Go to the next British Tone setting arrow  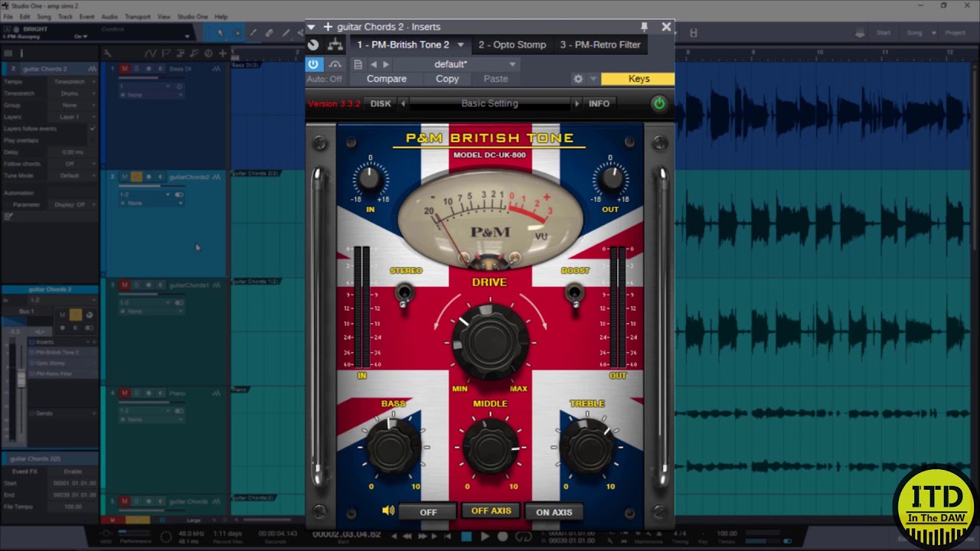(x=577, y=103)
